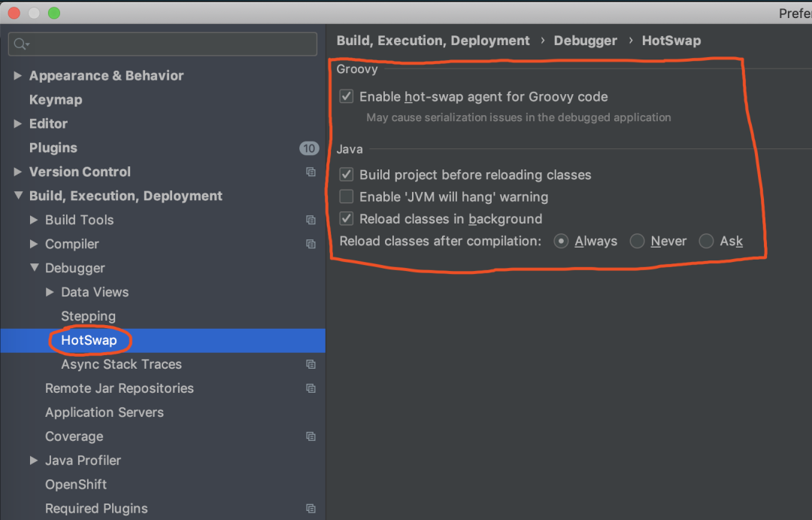This screenshot has width=812, height=520.
Task: Click project-level icon beside Async Stack Traces
Action: click(311, 364)
